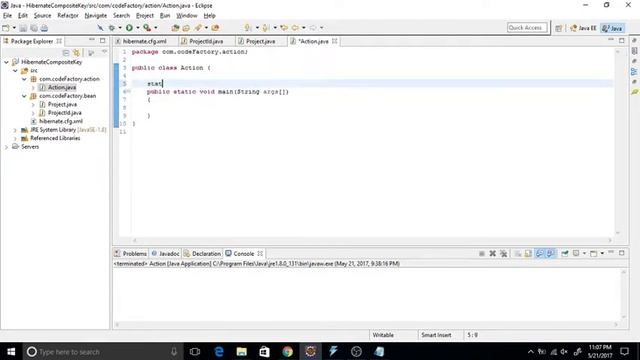The image size is (640, 360).
Task: Click the Pin Console icon
Action: click(565, 253)
